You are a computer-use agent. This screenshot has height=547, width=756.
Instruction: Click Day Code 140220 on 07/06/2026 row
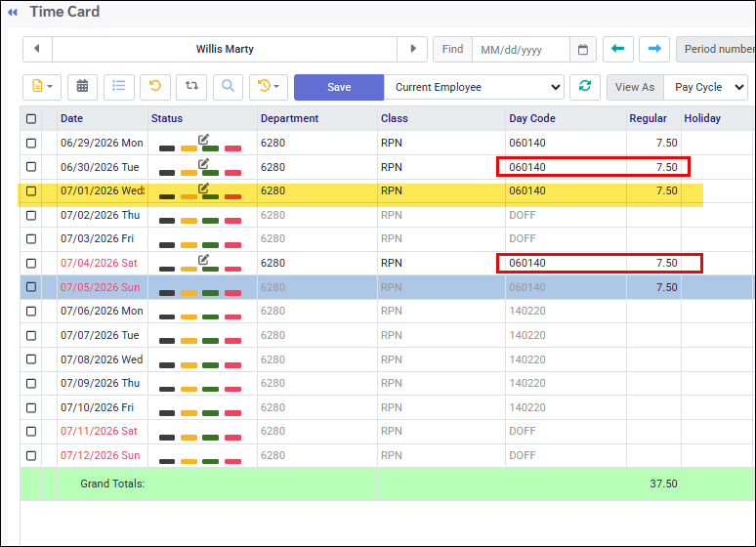click(527, 312)
